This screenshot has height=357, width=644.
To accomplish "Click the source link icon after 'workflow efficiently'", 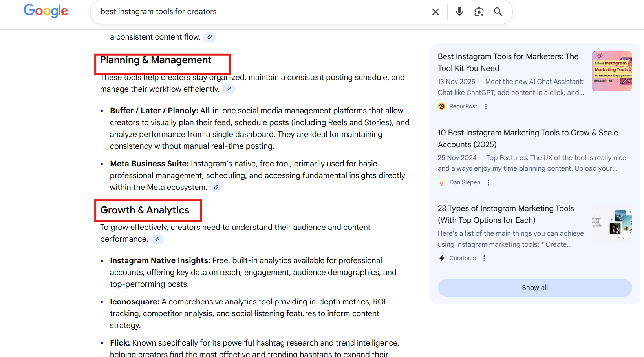I will [229, 89].
